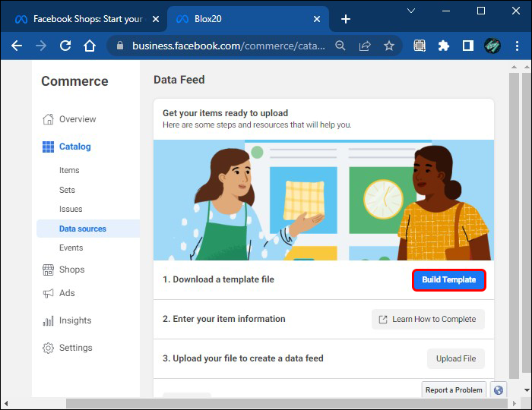Viewport: 532px width, 410px height.
Task: Click the address bar URL field
Action: (228, 46)
